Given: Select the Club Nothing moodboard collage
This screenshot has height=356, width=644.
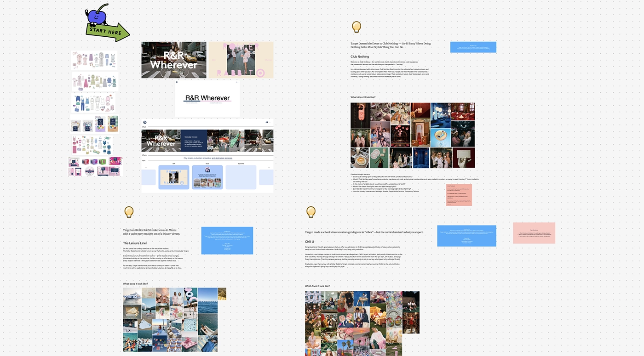Looking at the screenshot, I should (413, 136).
